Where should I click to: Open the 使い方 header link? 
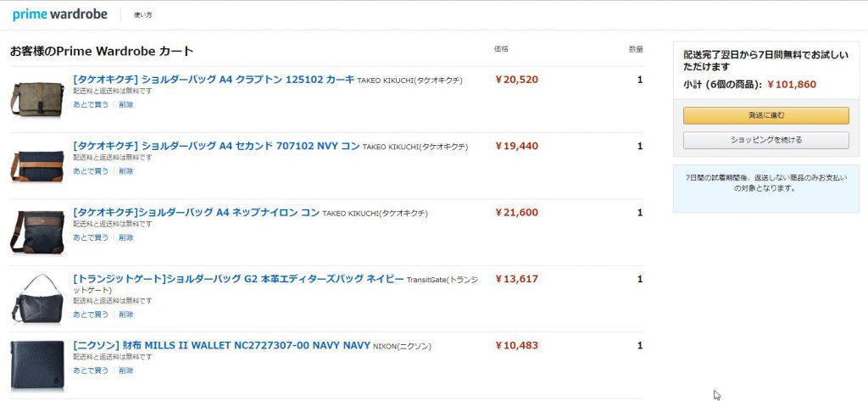click(x=142, y=15)
